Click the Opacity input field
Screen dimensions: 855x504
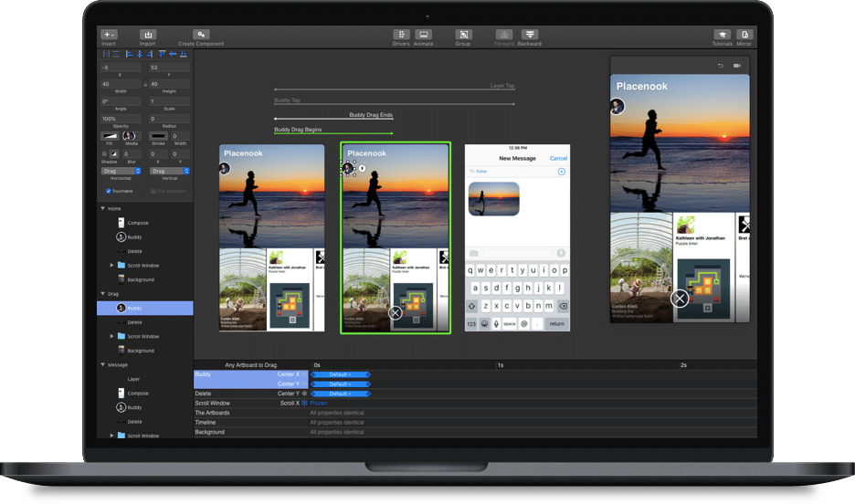[121, 118]
